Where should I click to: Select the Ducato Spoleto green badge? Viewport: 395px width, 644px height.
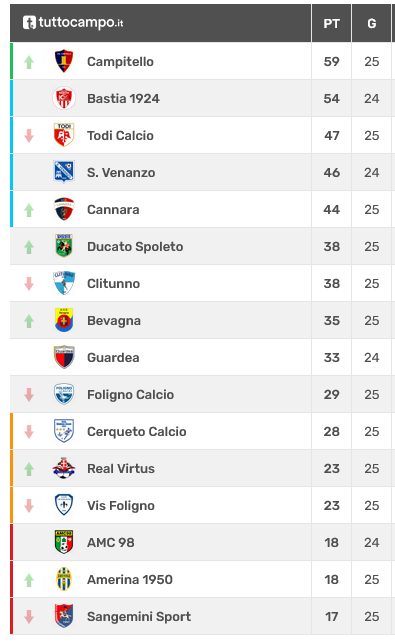(64, 246)
